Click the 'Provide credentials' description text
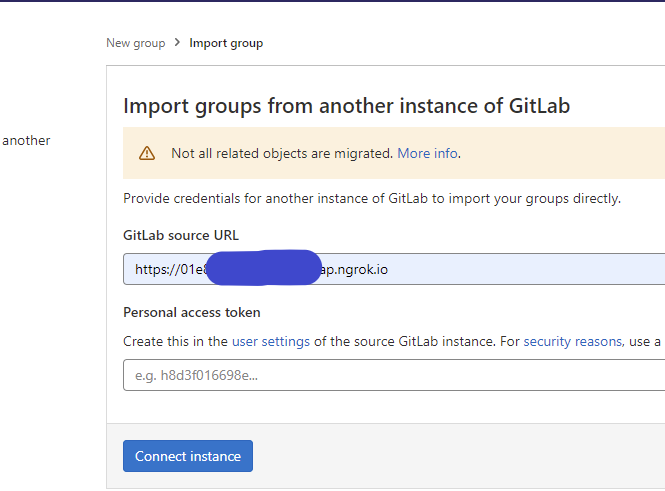The image size is (665, 491). pyautogui.click(x=371, y=198)
